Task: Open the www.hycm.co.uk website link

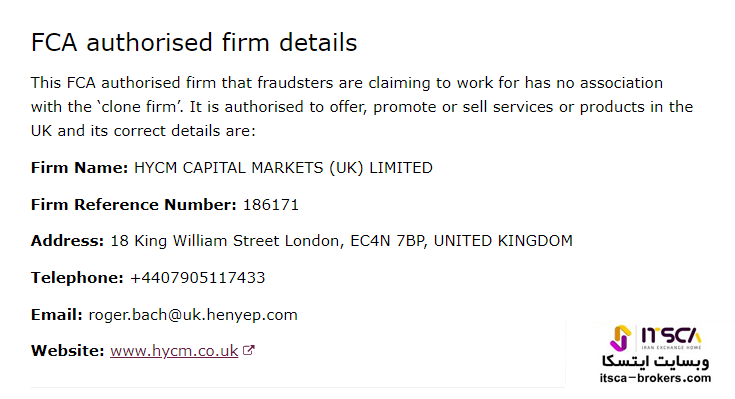Action: (x=174, y=351)
